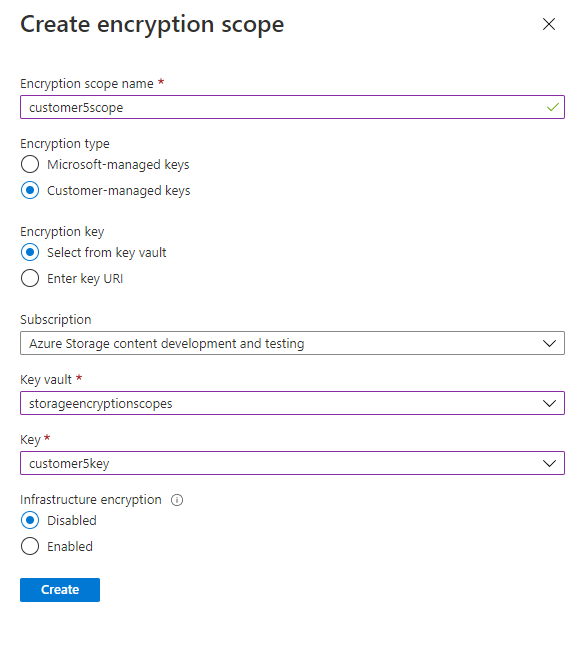Click the Microsoft-managed keys label text
The height and width of the screenshot is (655, 584).
click(x=118, y=165)
